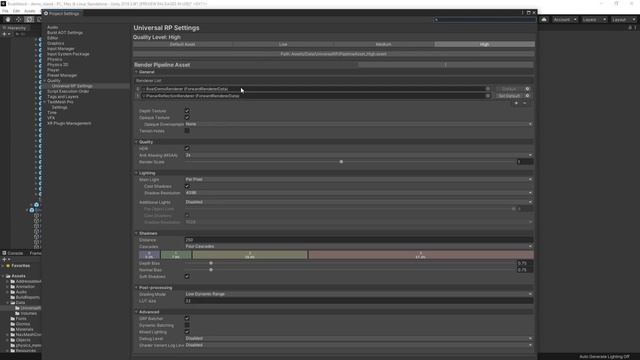Open the Layers dropdown button
640x360 pixels.
point(594,20)
